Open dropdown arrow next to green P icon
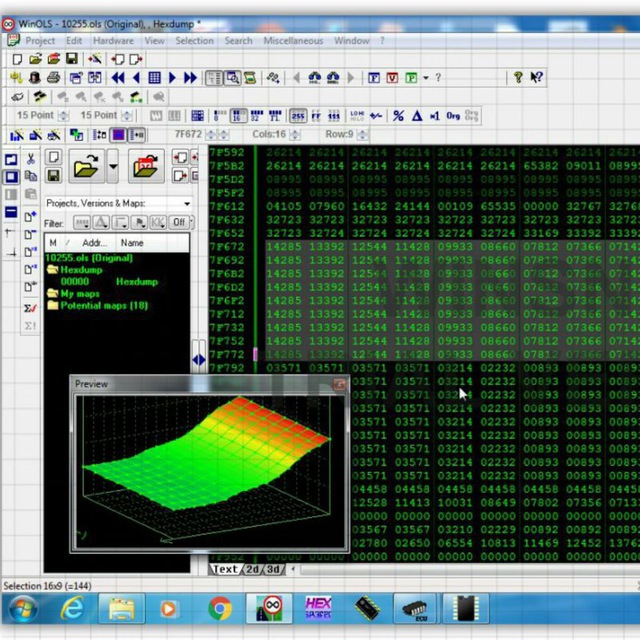 tap(426, 78)
